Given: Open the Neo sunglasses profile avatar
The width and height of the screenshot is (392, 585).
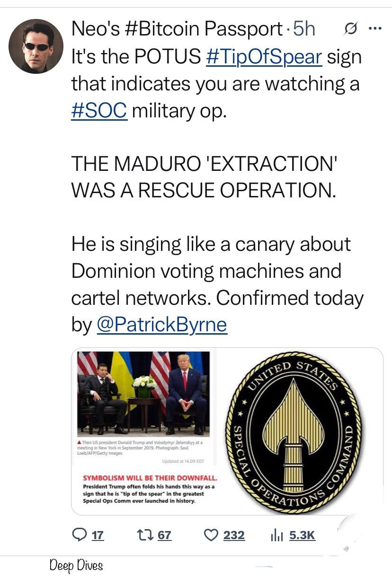Looking at the screenshot, I should click(36, 46).
